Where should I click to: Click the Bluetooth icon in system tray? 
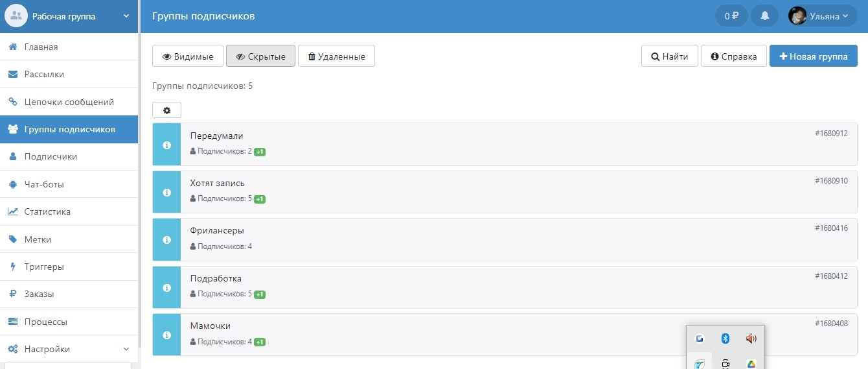[725, 339]
